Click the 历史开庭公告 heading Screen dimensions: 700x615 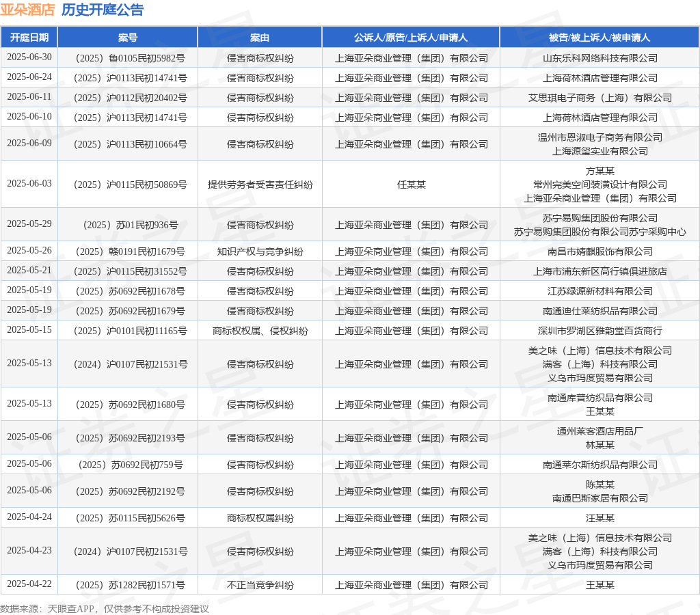point(103,10)
